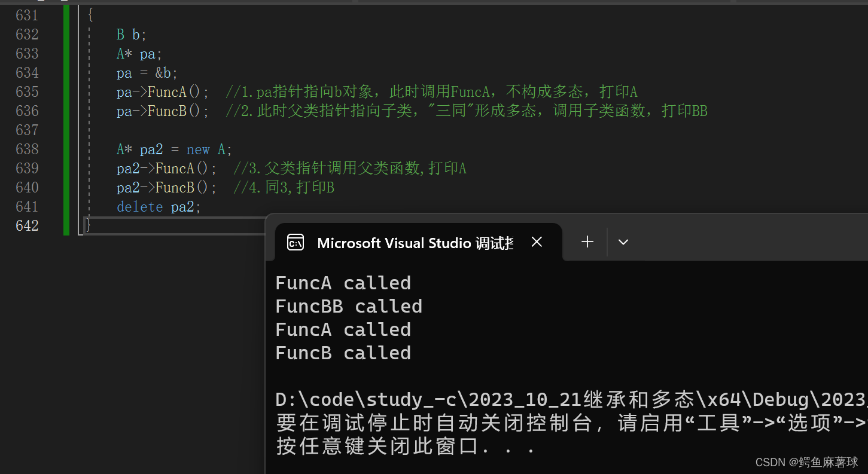Click third console line 'FuncA called'
This screenshot has width=868, height=474.
(343, 329)
